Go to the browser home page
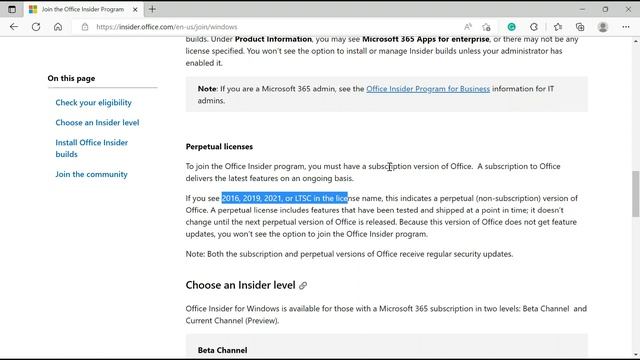The width and height of the screenshot is (640, 360). [58, 27]
